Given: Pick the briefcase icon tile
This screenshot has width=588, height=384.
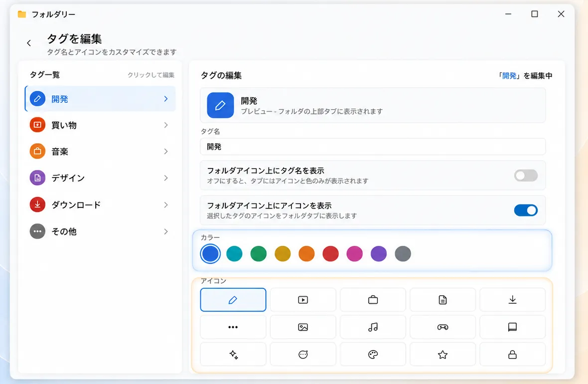Looking at the screenshot, I should click(373, 300).
